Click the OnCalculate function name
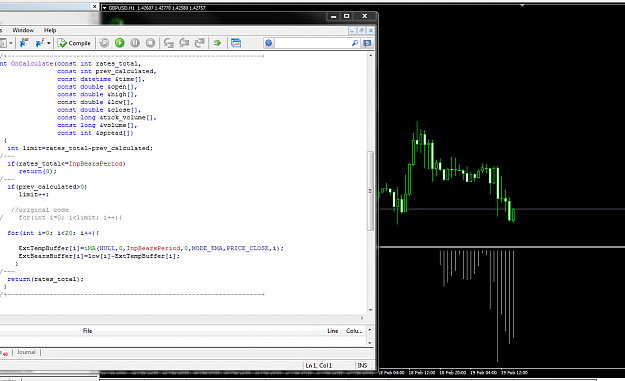Viewport: 625px width, 381px height. [x=32, y=64]
